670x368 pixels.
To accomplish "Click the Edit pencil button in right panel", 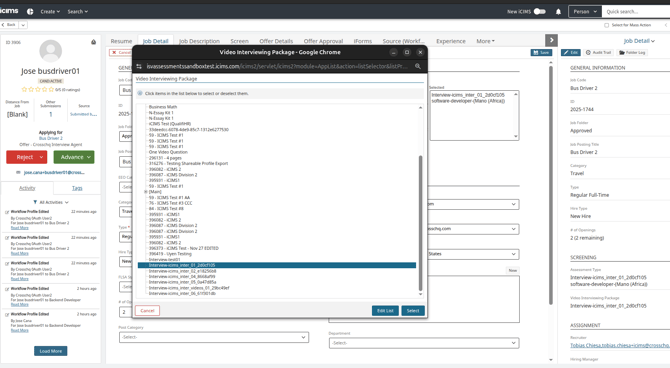I will (570, 53).
